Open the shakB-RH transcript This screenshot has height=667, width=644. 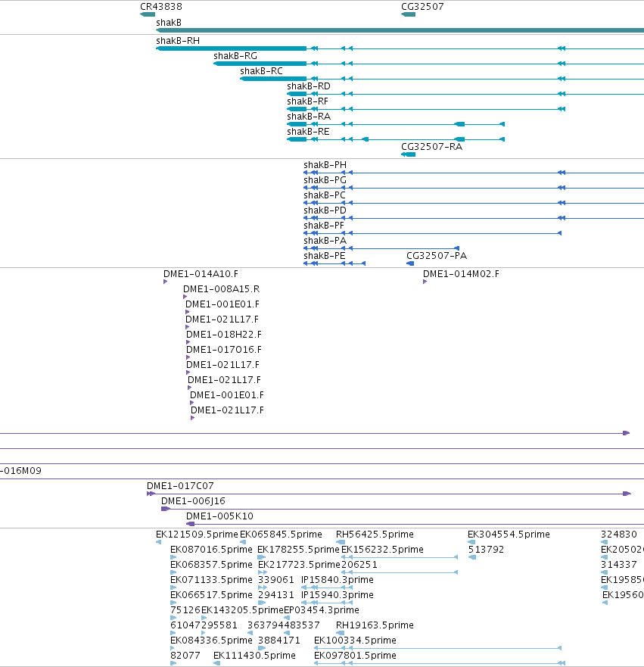[400, 48]
